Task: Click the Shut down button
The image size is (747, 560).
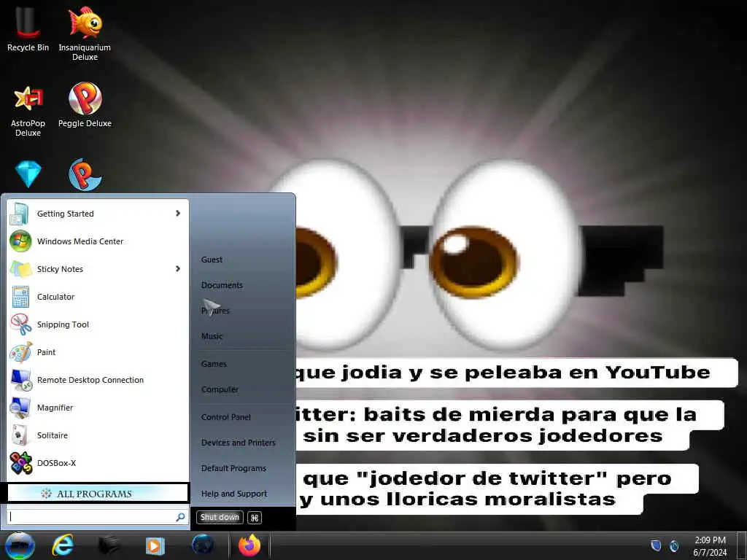Action: (220, 517)
